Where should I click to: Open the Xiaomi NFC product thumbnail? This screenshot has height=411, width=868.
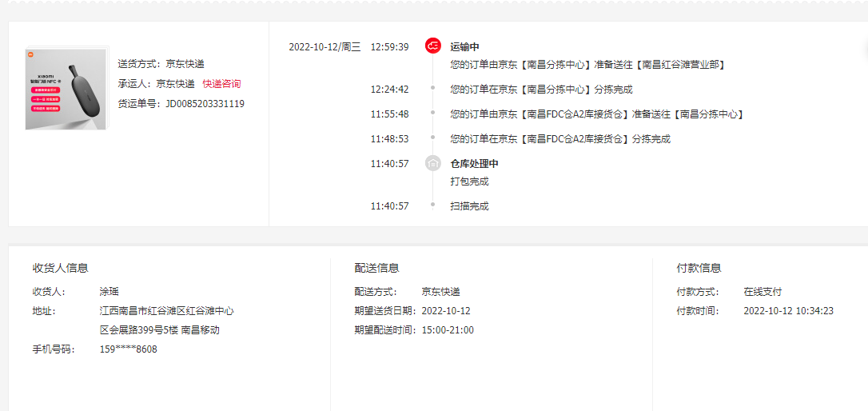pyautogui.click(x=67, y=89)
